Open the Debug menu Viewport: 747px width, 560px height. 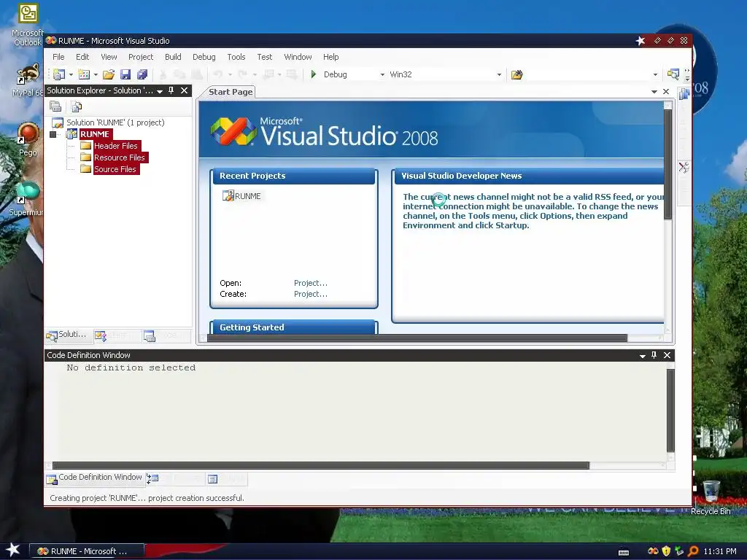coord(204,57)
